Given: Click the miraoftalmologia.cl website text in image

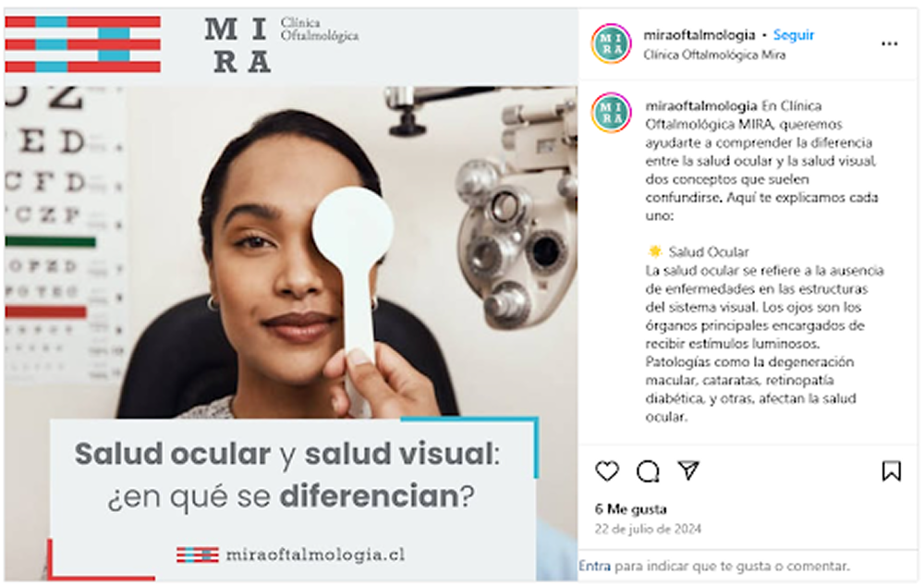Looking at the screenshot, I should (x=315, y=555).
